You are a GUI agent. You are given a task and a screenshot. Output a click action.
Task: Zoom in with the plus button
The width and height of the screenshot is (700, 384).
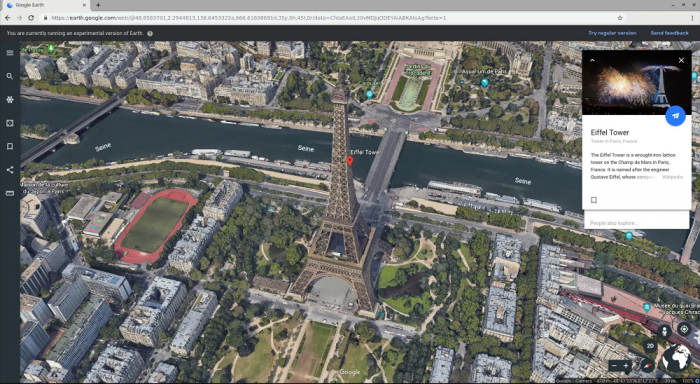pyautogui.click(x=626, y=366)
